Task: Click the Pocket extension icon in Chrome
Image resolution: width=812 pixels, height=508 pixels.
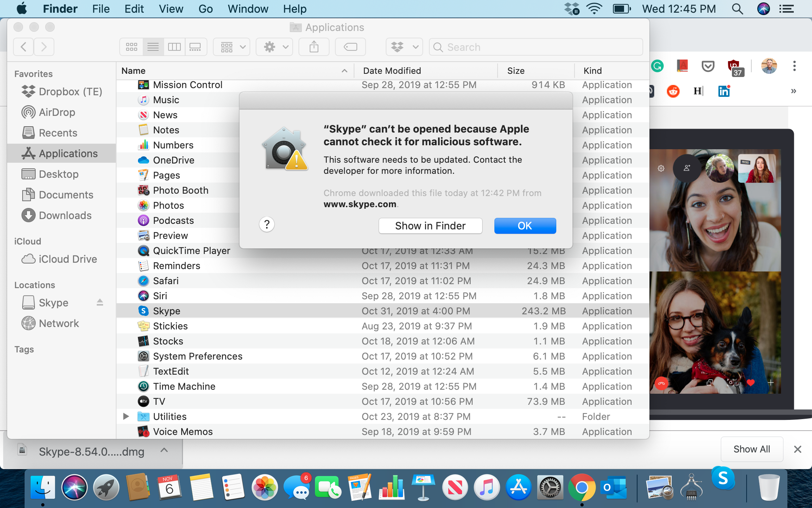Action: coord(708,66)
